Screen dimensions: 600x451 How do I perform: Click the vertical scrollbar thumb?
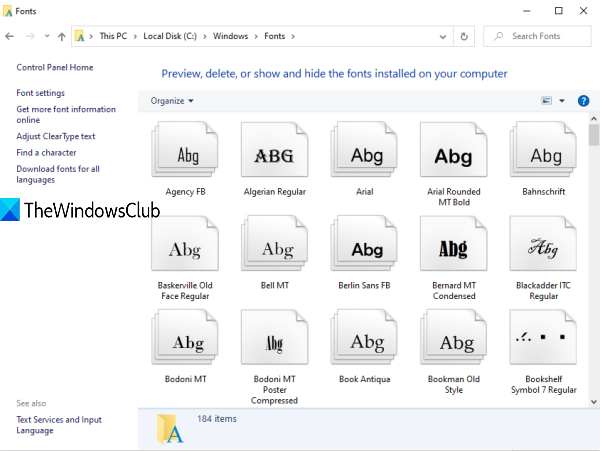pos(593,135)
